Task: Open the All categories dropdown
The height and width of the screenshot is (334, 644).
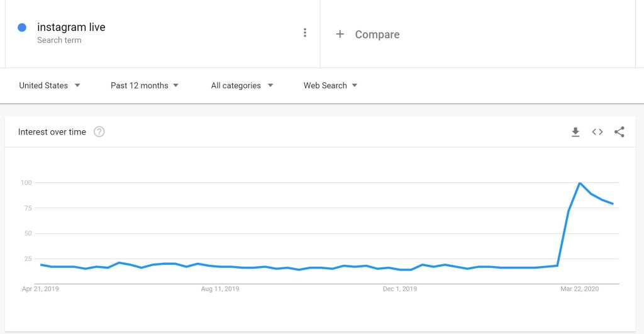Action: 242,86
